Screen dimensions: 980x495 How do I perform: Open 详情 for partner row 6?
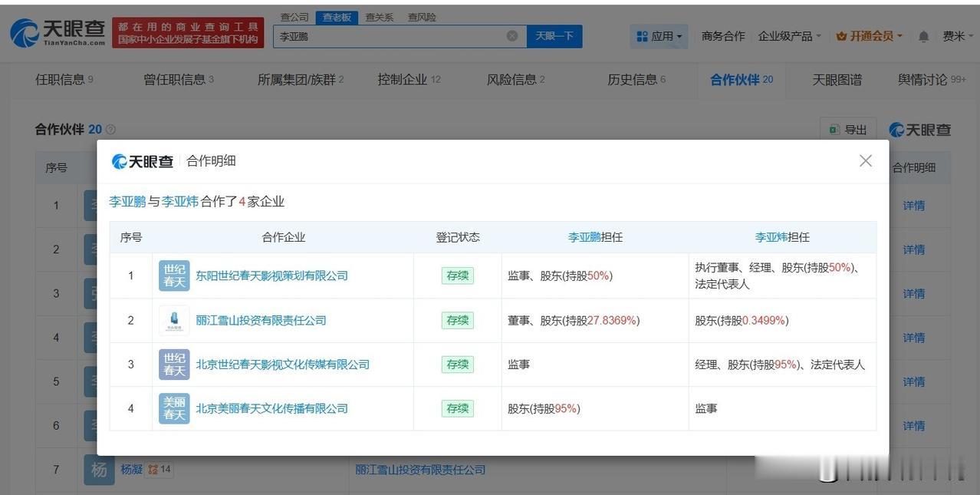tap(913, 425)
